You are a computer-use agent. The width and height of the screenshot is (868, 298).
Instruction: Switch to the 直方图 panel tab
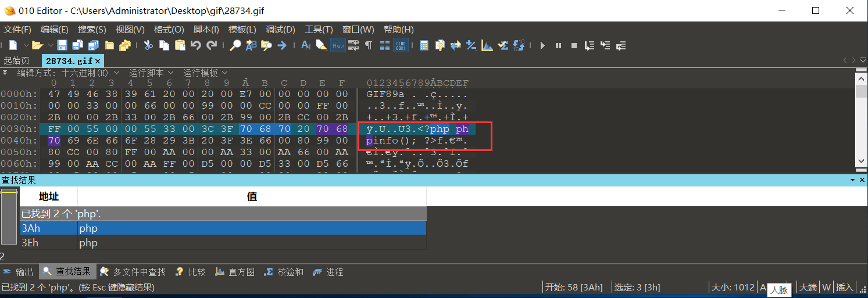point(235,272)
